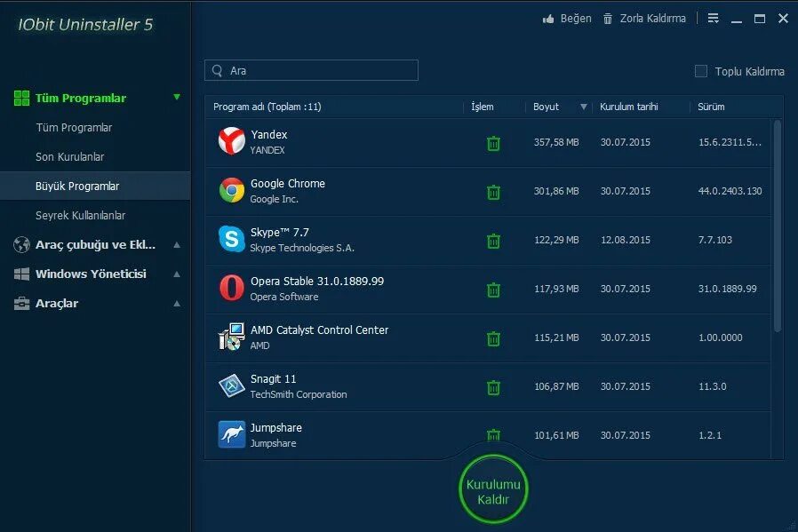This screenshot has height=532, width=798.
Task: Click the 117,93 MB size value
Action: tap(556, 289)
